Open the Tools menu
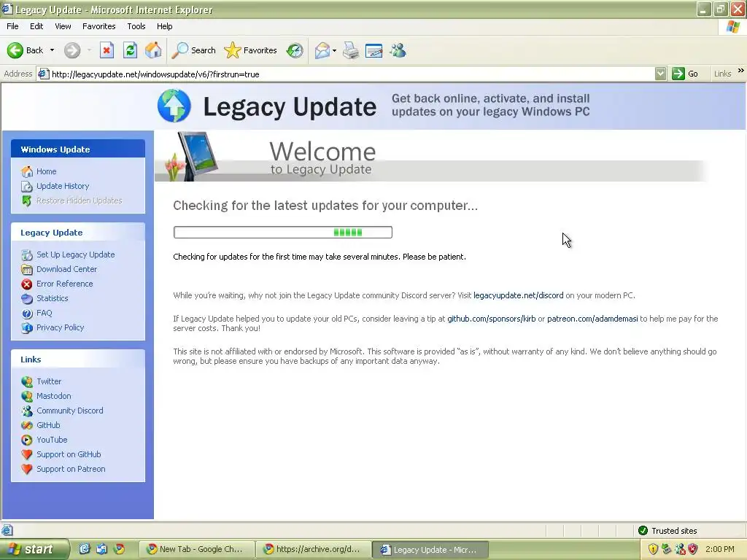The height and width of the screenshot is (560, 747). (136, 26)
